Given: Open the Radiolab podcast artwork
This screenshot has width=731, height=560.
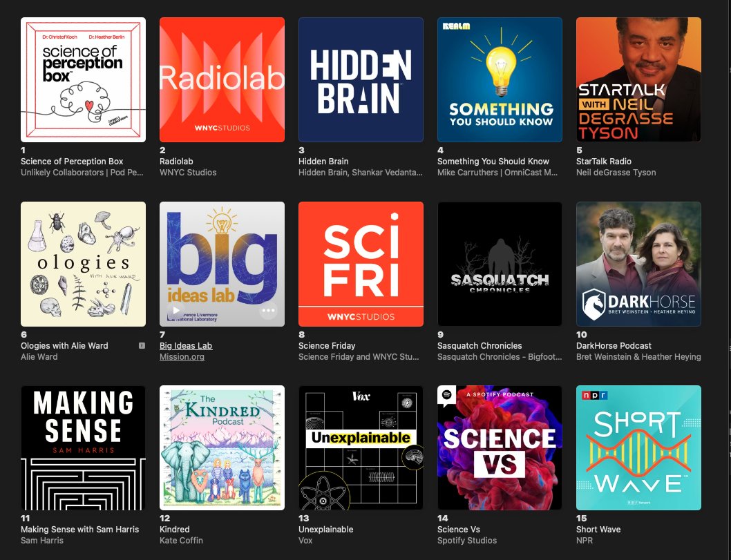Looking at the screenshot, I should click(x=222, y=79).
